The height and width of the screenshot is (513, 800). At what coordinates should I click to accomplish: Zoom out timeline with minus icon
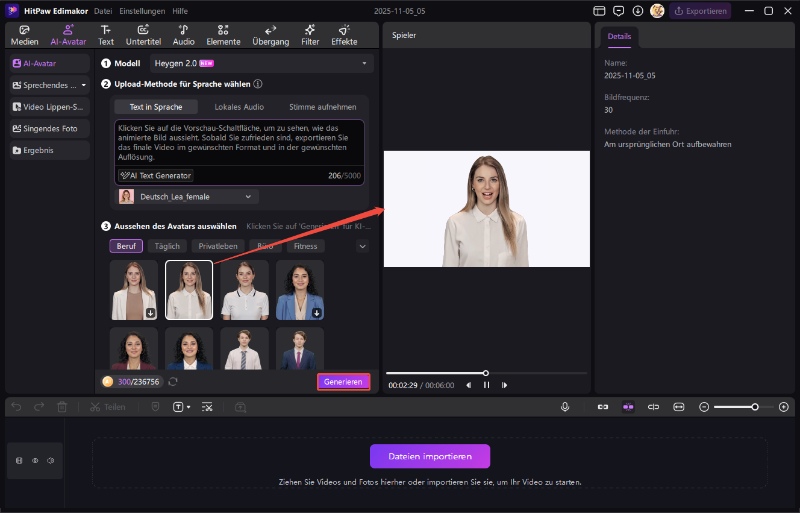coord(704,407)
